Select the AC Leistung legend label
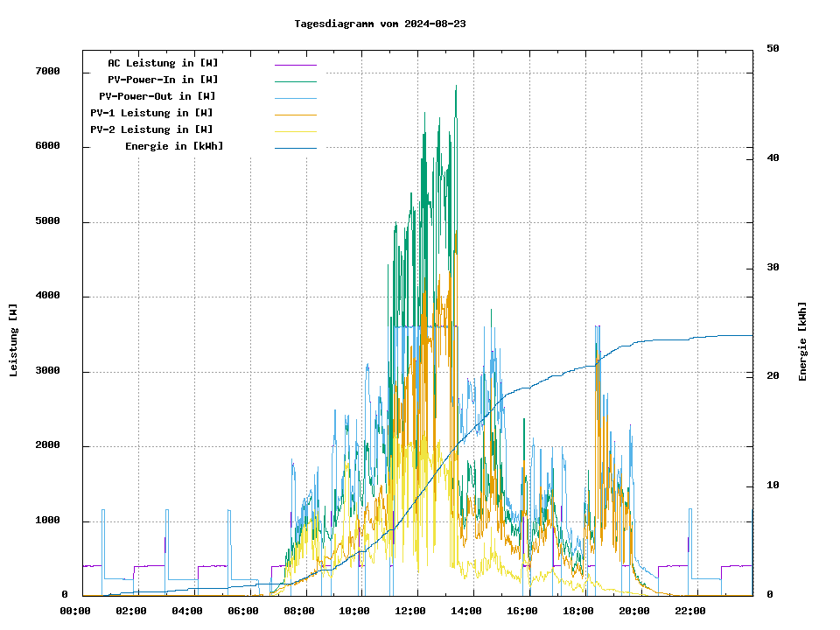Image resolution: width=840 pixels, height=630 pixels. click(163, 63)
